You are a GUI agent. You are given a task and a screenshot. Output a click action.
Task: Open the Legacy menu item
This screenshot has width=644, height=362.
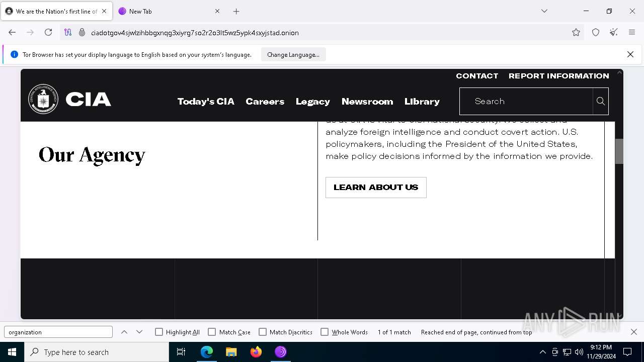pyautogui.click(x=313, y=101)
